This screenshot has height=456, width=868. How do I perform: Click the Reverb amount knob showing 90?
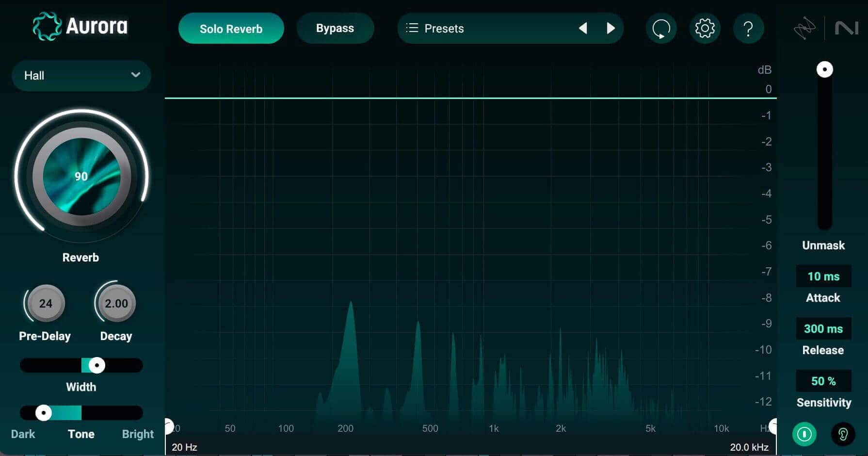[81, 177]
